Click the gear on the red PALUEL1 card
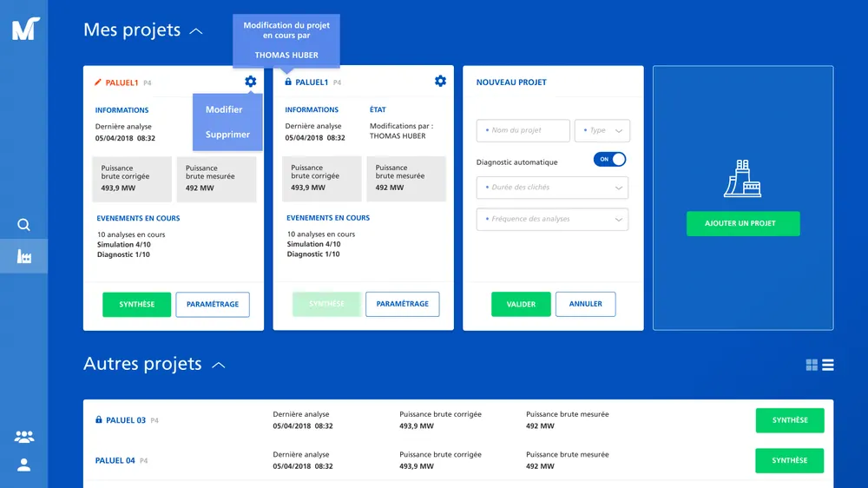This screenshot has width=868, height=488. pos(250,82)
